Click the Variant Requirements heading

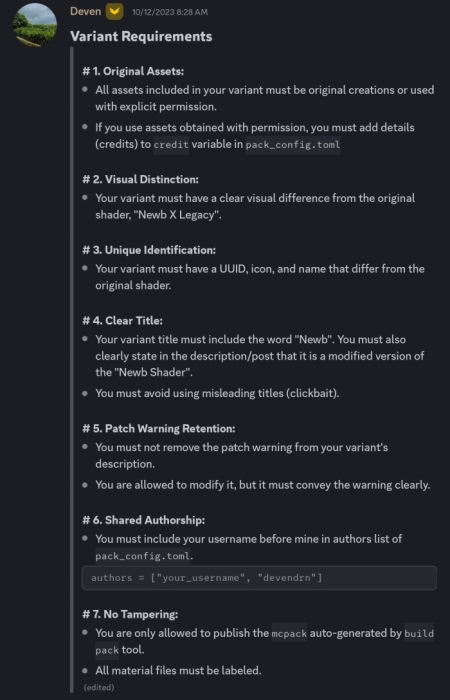pyautogui.click(x=141, y=36)
